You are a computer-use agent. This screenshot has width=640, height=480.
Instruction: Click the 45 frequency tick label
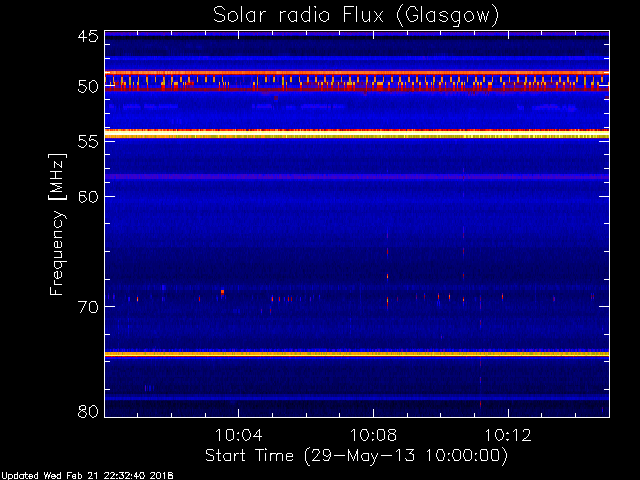(x=88, y=36)
